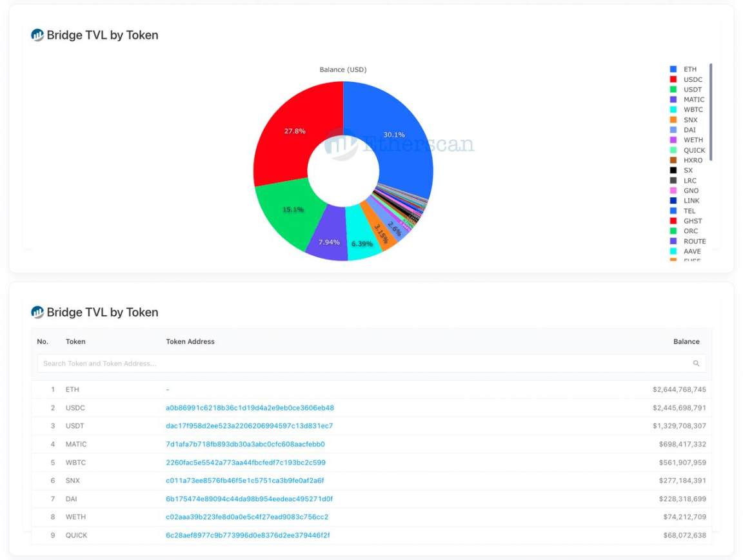
Task: Click the Balance column header
Action: point(686,342)
